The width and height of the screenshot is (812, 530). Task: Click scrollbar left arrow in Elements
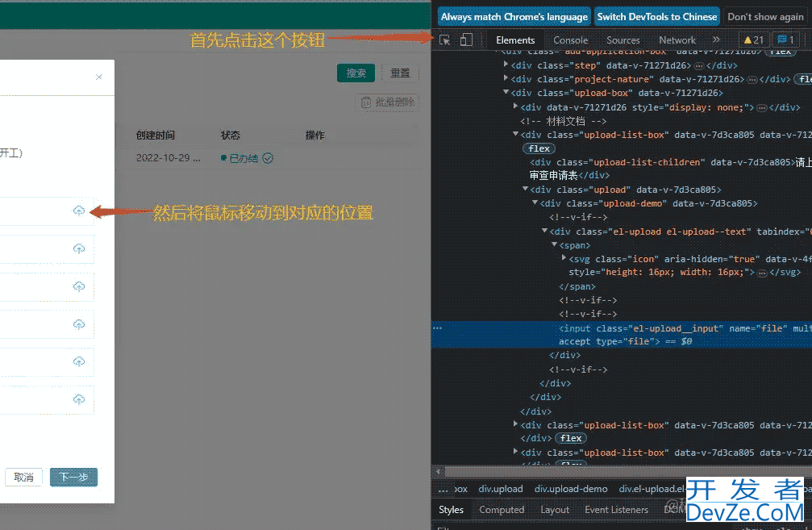[x=438, y=471]
